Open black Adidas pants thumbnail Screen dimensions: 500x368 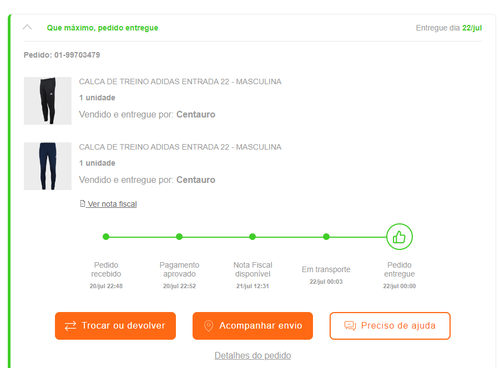(x=48, y=101)
